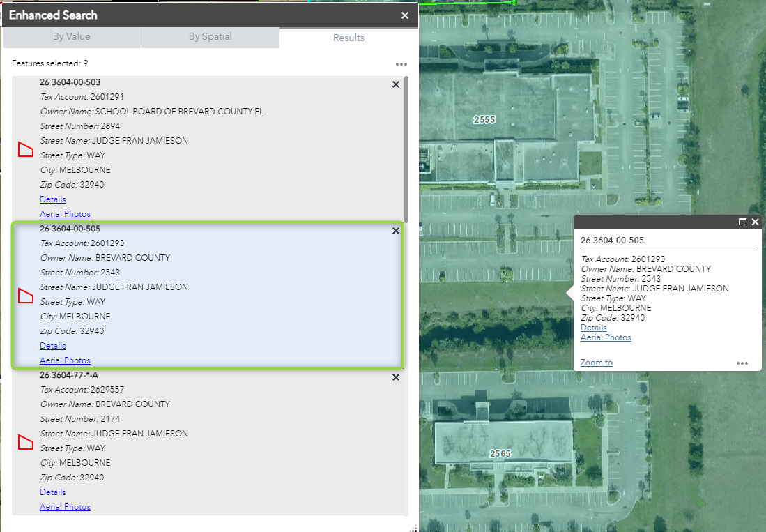Viewport: 766px width, 532px height.
Task: Open Aerial Photos for parcel 26 3604-00-503
Action: (x=65, y=213)
